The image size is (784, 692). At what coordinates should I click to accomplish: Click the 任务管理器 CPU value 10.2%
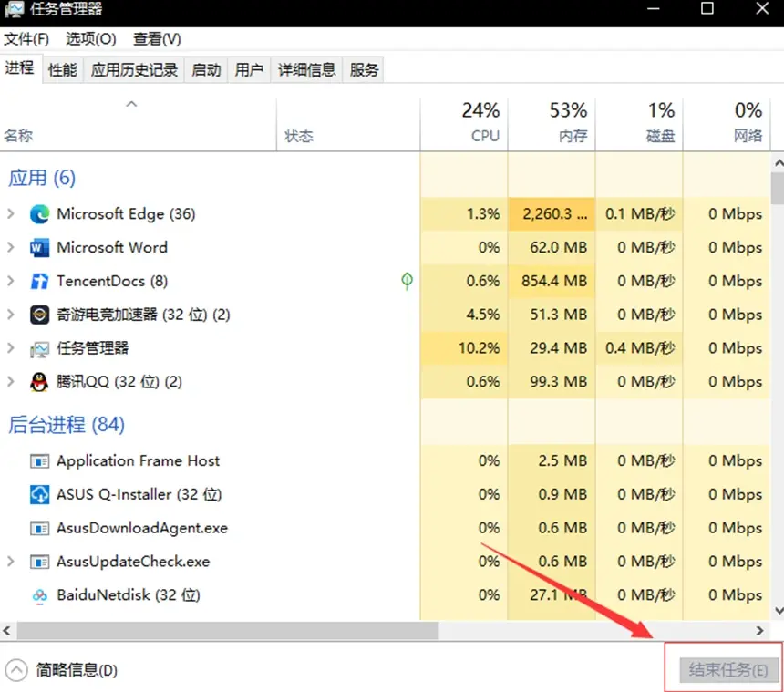pos(479,348)
